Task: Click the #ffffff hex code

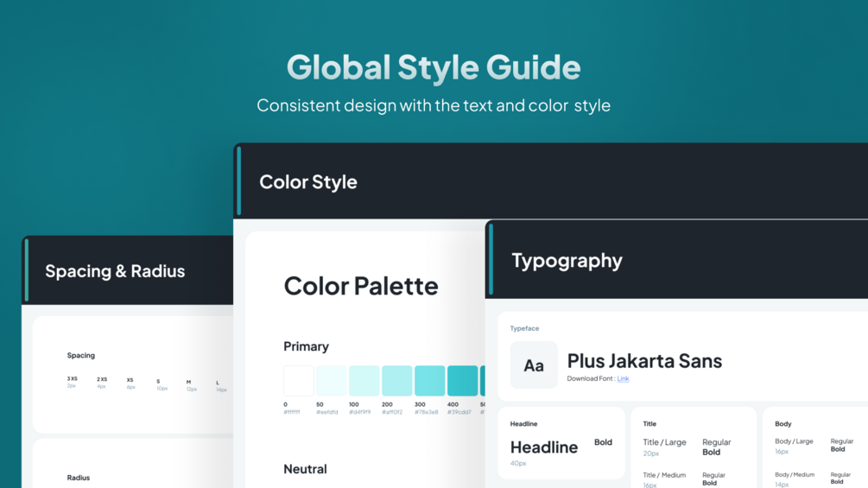Action: [292, 412]
